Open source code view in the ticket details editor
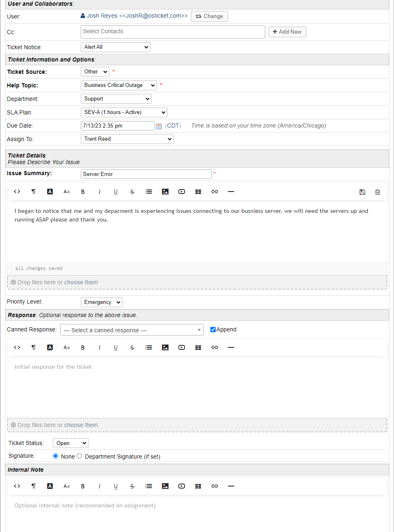The width and height of the screenshot is (394, 532). (x=16, y=191)
